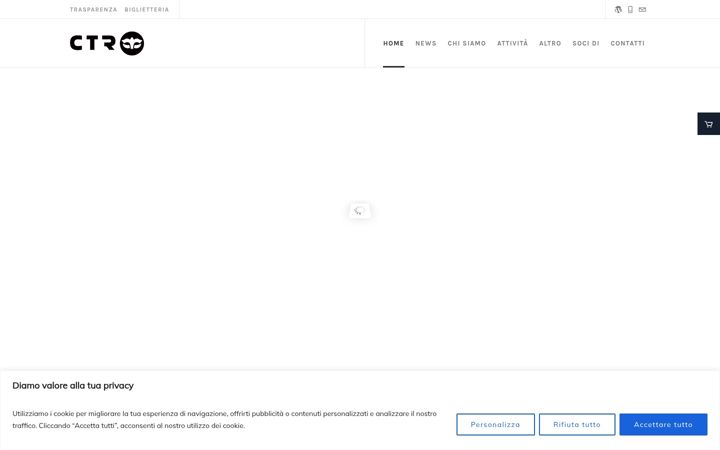720x450 pixels.
Task: Click the Personalizza cookie button
Action: pos(495,424)
